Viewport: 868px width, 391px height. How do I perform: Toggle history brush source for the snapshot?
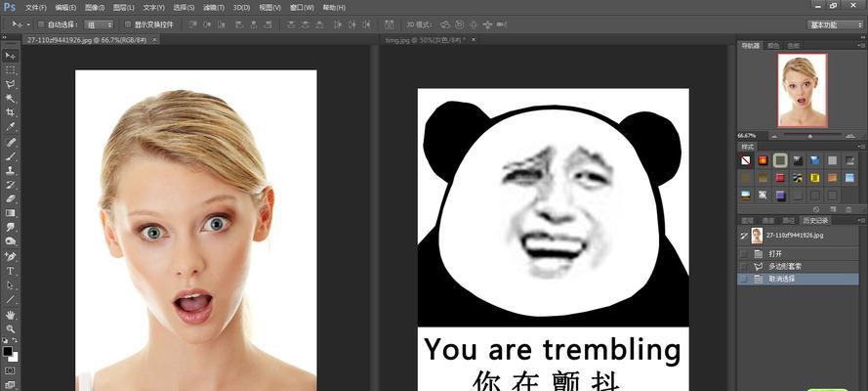(x=743, y=236)
